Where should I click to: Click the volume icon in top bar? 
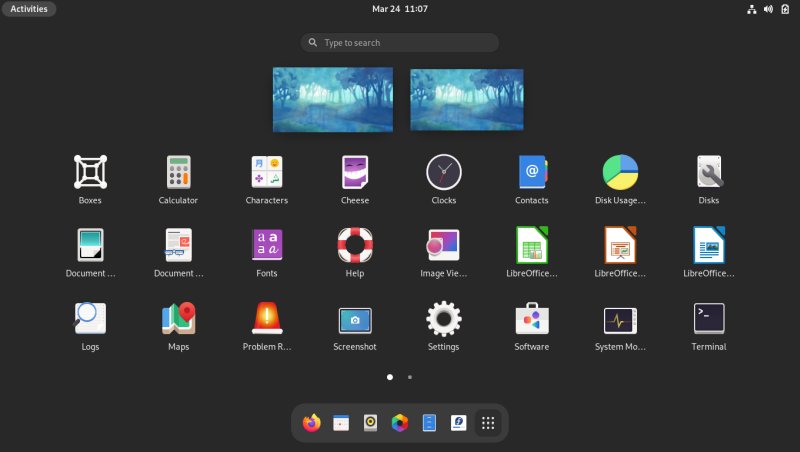click(x=768, y=9)
